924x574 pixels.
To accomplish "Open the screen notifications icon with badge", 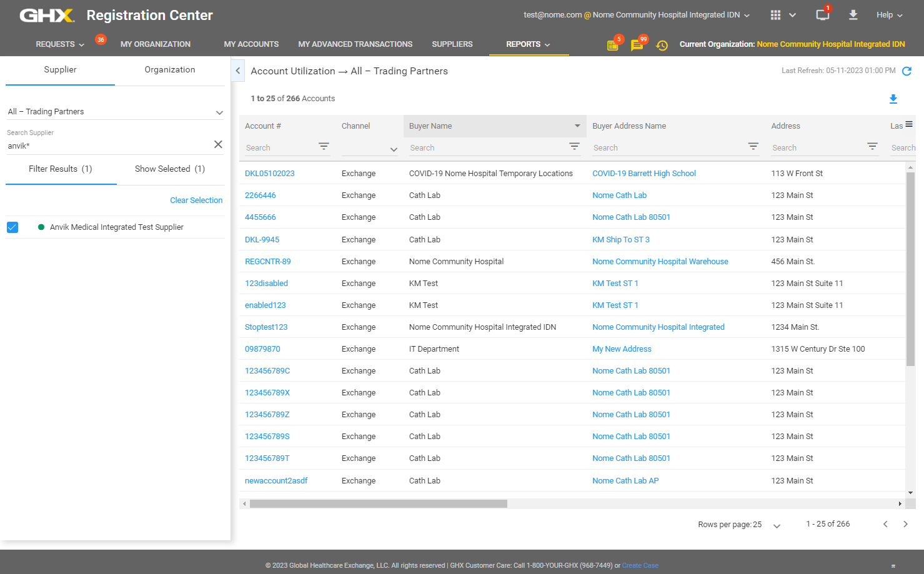I will pos(822,15).
